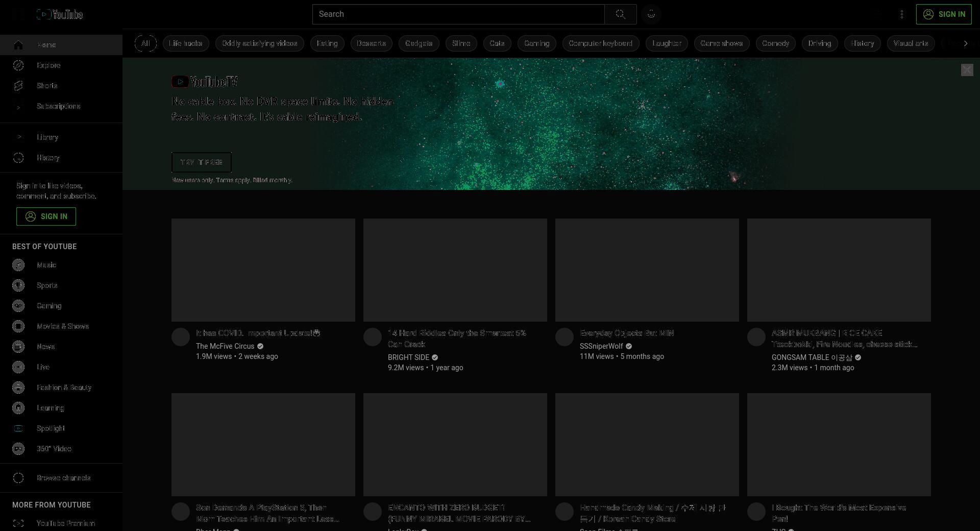980x531 pixels.
Task: Open Movies & Shows icon
Action: pyautogui.click(x=18, y=326)
